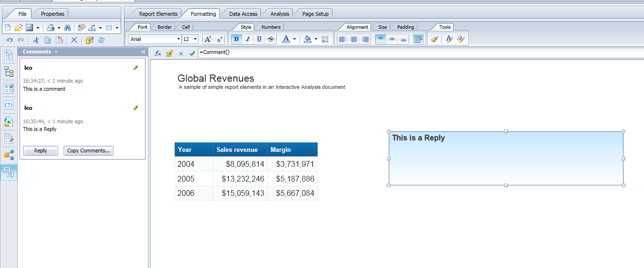
Task: Switch to the File tab
Action: tap(22, 14)
